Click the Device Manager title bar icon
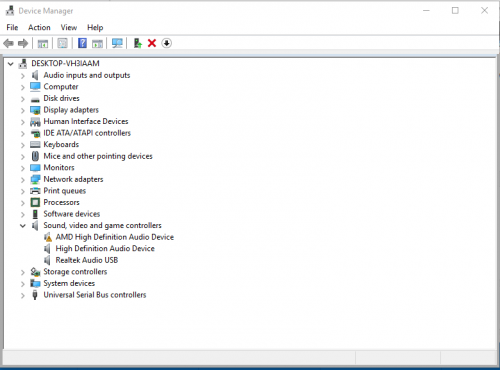This screenshot has height=370, width=500. (10, 11)
